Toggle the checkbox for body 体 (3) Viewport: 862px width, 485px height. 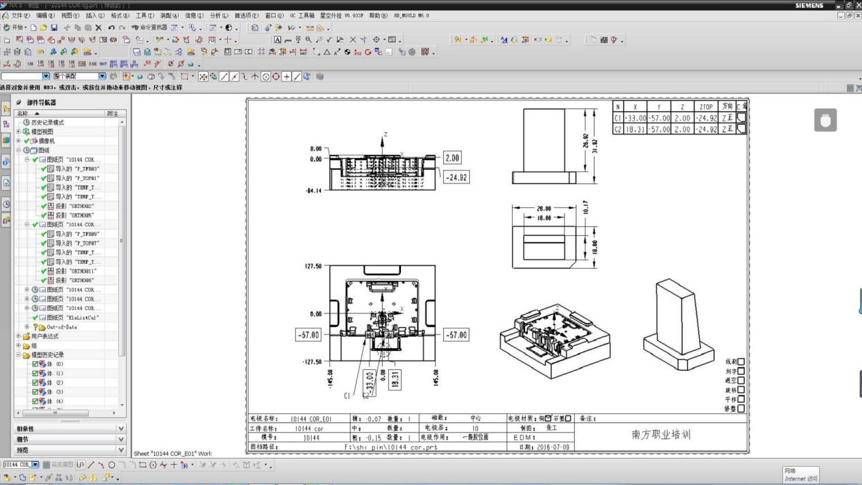tap(35, 392)
